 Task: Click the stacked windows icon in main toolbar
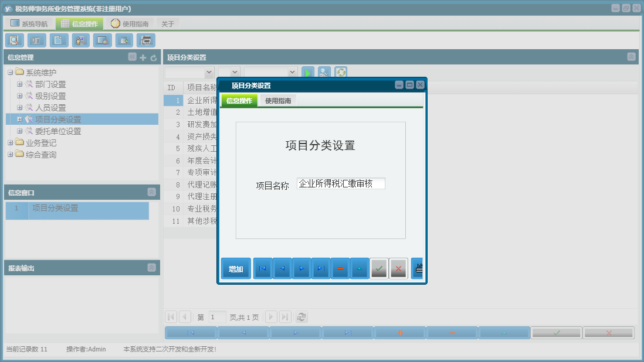146,40
